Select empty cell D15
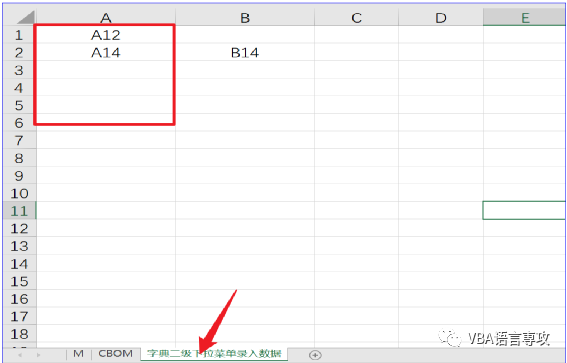The image size is (567, 363). tap(441, 281)
